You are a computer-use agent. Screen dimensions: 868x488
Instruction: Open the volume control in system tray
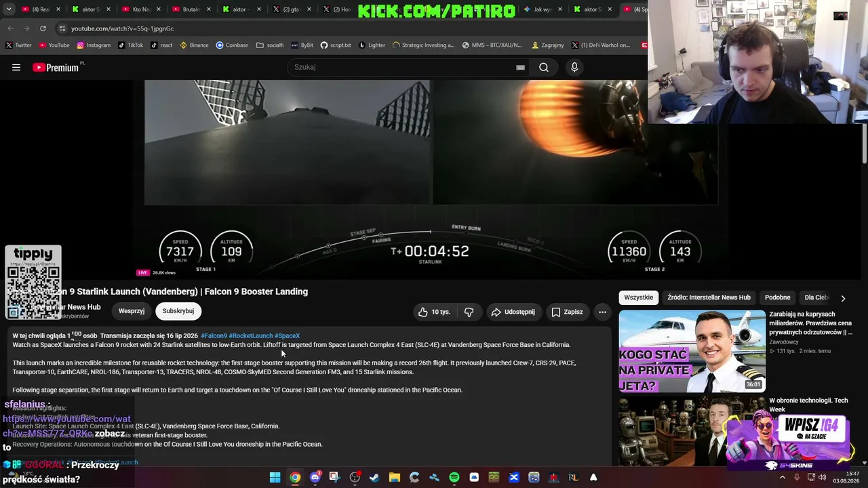[x=823, y=477]
